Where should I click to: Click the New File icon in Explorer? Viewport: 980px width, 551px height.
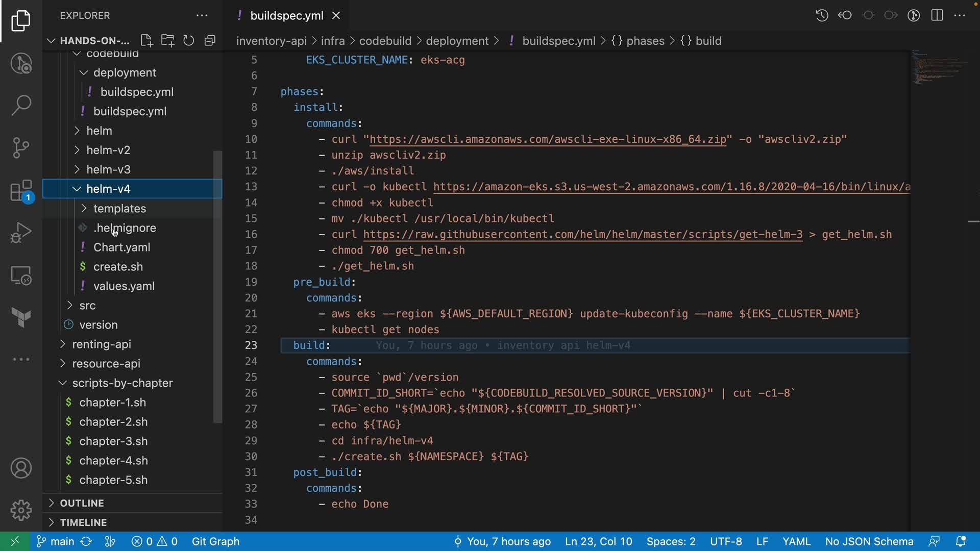[146, 41]
